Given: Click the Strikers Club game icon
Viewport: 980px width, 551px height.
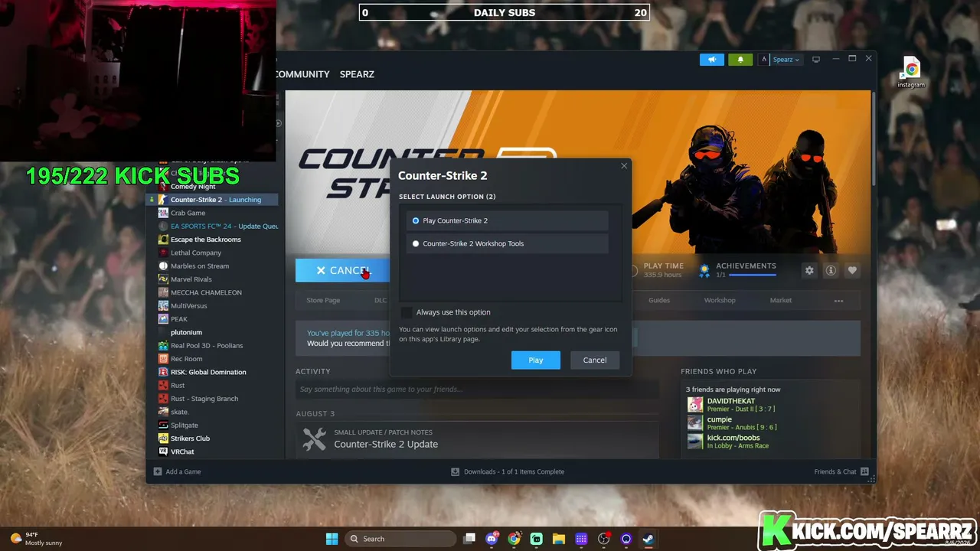Looking at the screenshot, I should pyautogui.click(x=163, y=439).
